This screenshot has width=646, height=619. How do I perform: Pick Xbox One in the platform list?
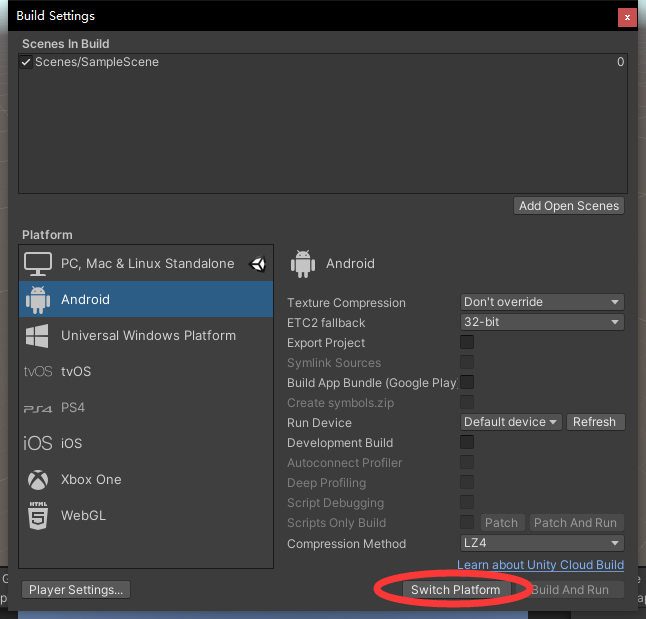tap(146, 479)
